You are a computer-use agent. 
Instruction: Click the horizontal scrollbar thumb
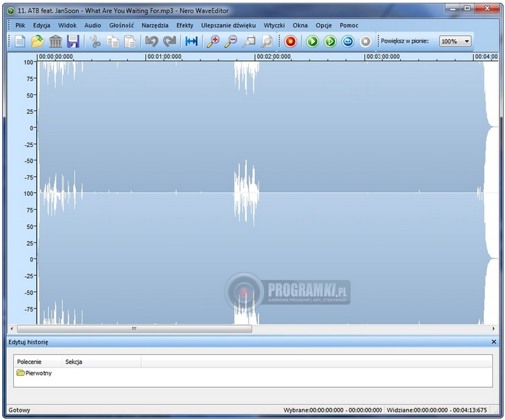[134, 328]
